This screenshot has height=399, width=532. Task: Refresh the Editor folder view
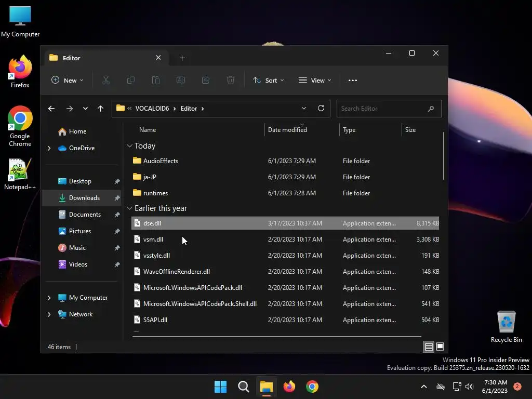pos(321,108)
